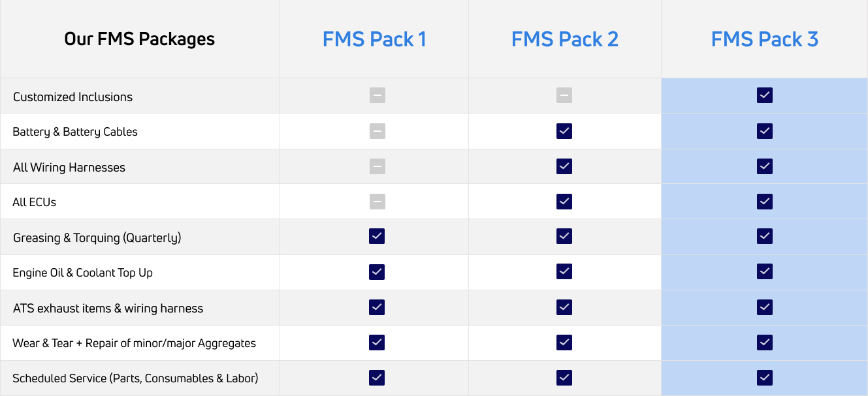This screenshot has height=396, width=868.
Task: Click Pack 2 ATS exhaust items checkmark
Action: [x=564, y=307]
